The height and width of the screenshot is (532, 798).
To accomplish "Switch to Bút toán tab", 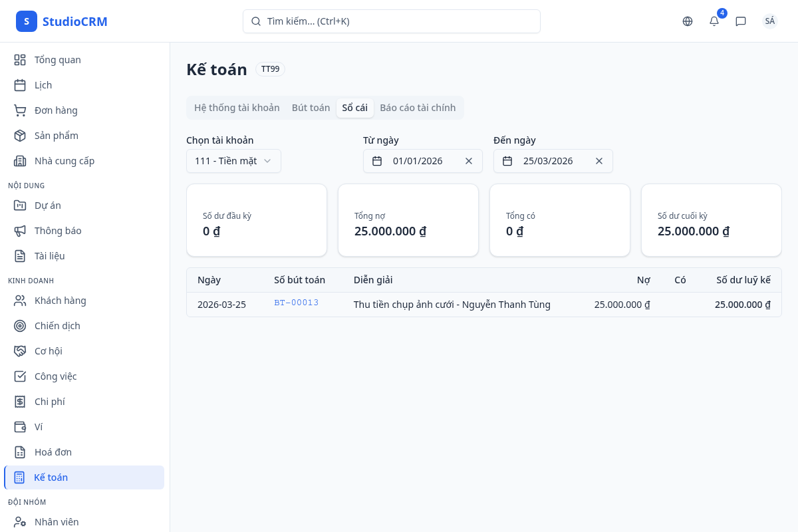I will point(311,108).
